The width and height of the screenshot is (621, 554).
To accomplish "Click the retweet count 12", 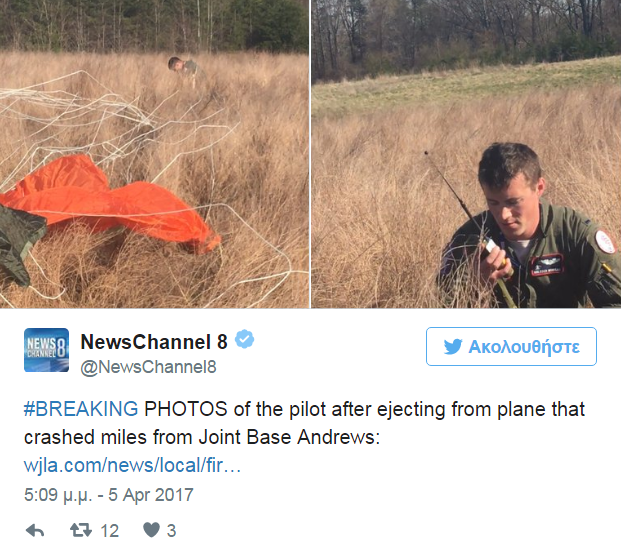I will tap(110, 531).
